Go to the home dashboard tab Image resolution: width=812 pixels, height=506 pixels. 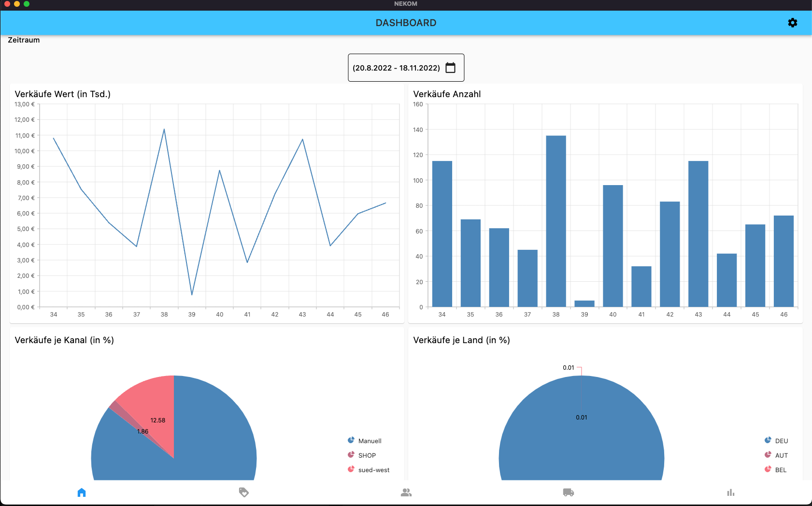[82, 492]
